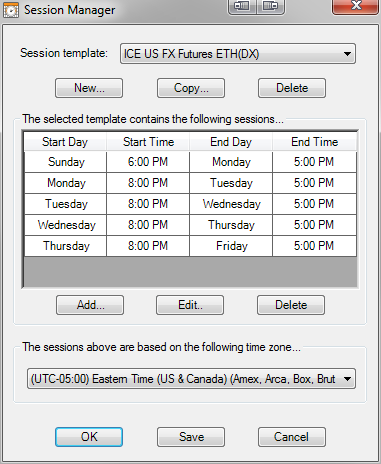Viewport: 381px width, 464px height.
Task: Add a new session with Add... button
Action: (x=90, y=305)
